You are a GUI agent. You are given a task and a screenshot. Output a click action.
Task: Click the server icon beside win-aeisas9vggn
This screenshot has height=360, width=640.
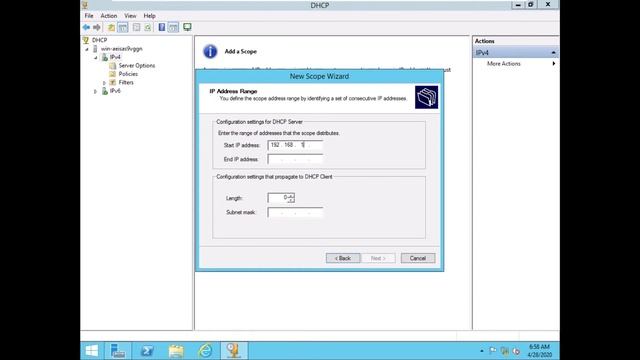coord(95,49)
